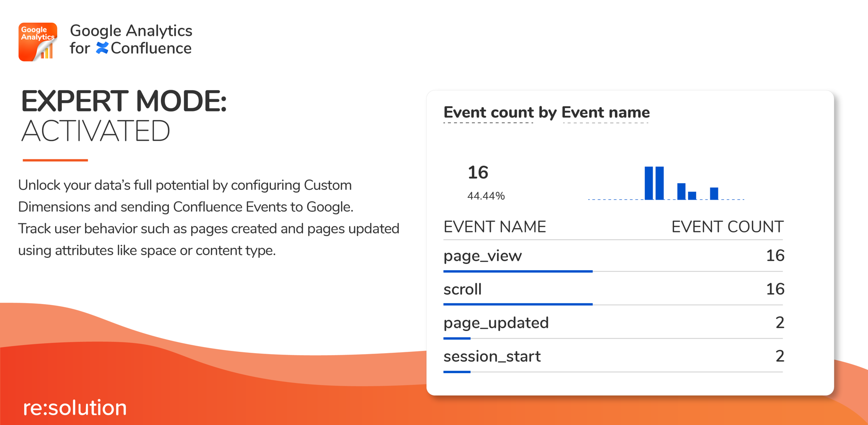Click the blue progress bar under session_start
868x425 pixels.
(457, 372)
